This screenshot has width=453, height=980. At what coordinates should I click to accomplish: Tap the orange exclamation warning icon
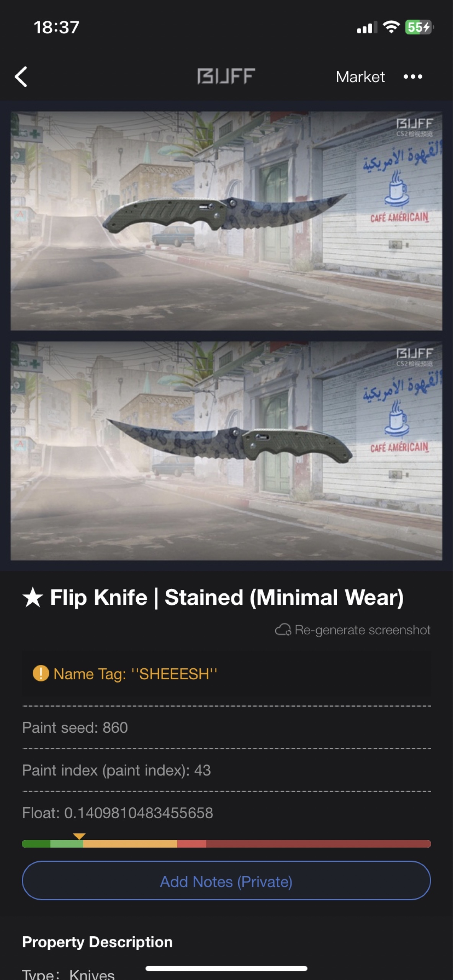point(41,673)
